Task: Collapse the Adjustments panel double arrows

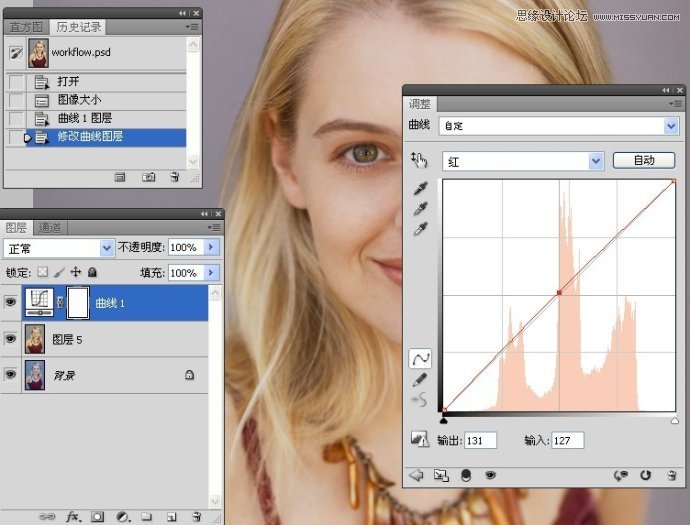Action: [x=665, y=90]
